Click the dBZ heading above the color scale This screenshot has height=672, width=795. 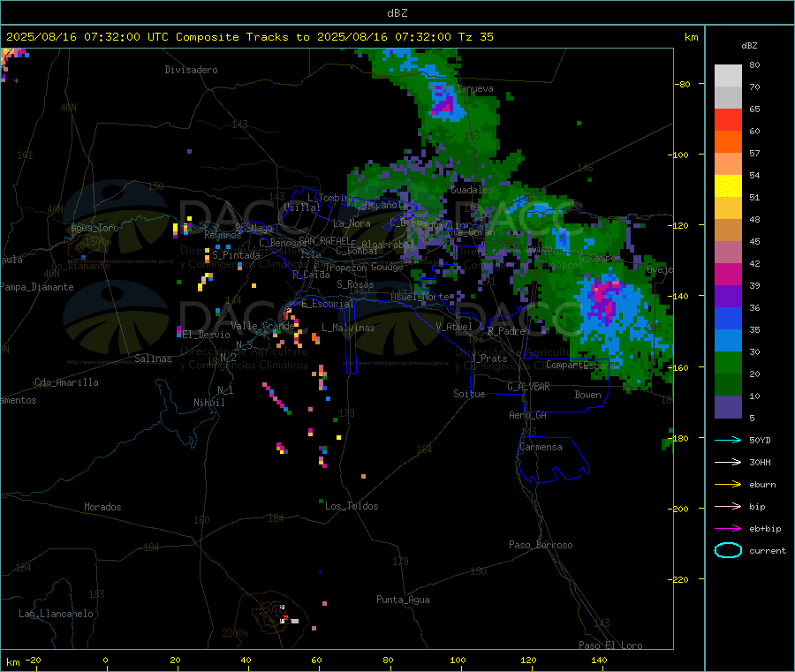coord(749,46)
